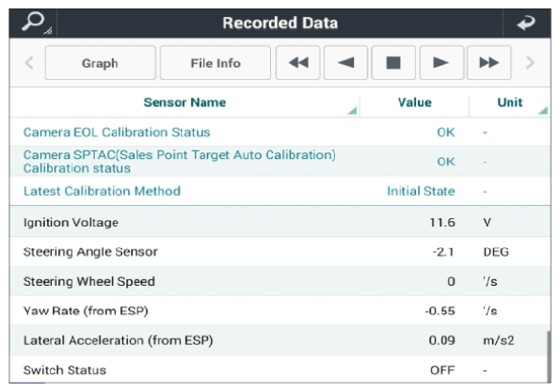
Task: Select the Steering Angle Sensor row
Action: coord(280,252)
